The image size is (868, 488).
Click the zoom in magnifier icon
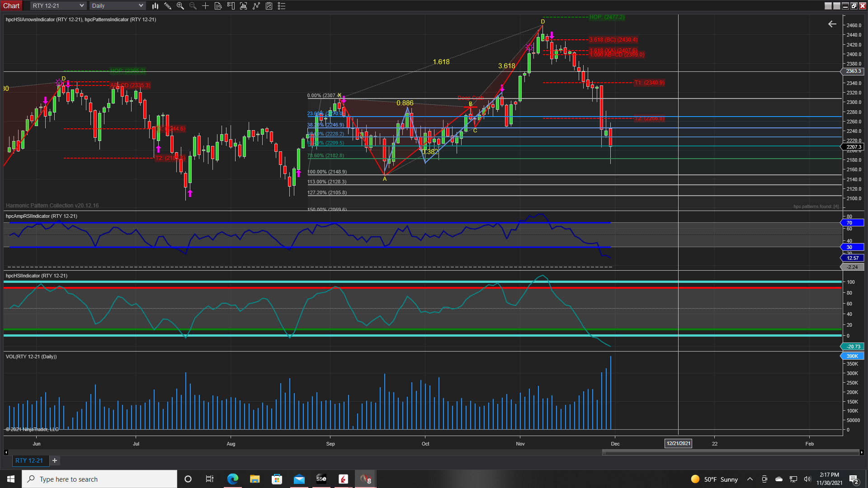180,6
